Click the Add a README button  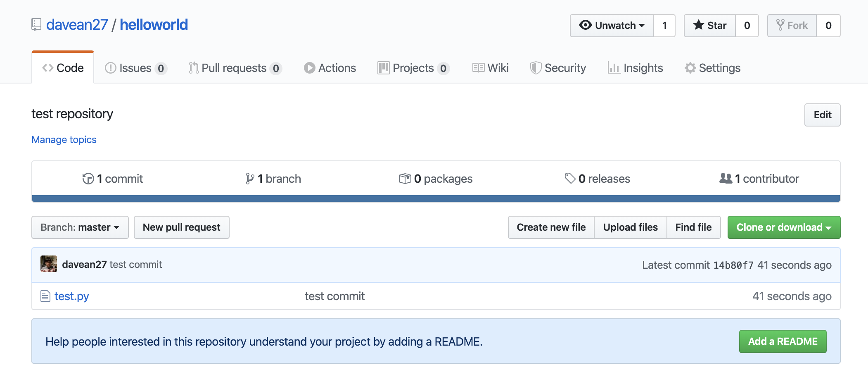783,341
